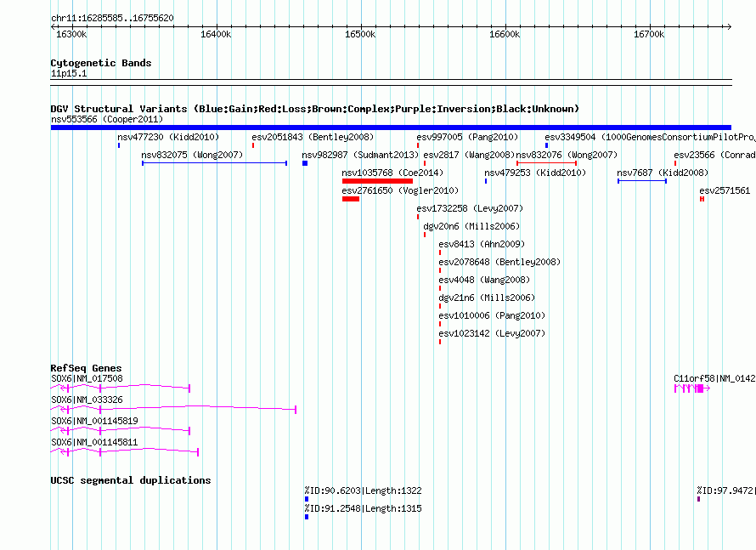This screenshot has height=550, width=756.
Task: Click the ruler's right arrow end
Action: tap(729, 26)
